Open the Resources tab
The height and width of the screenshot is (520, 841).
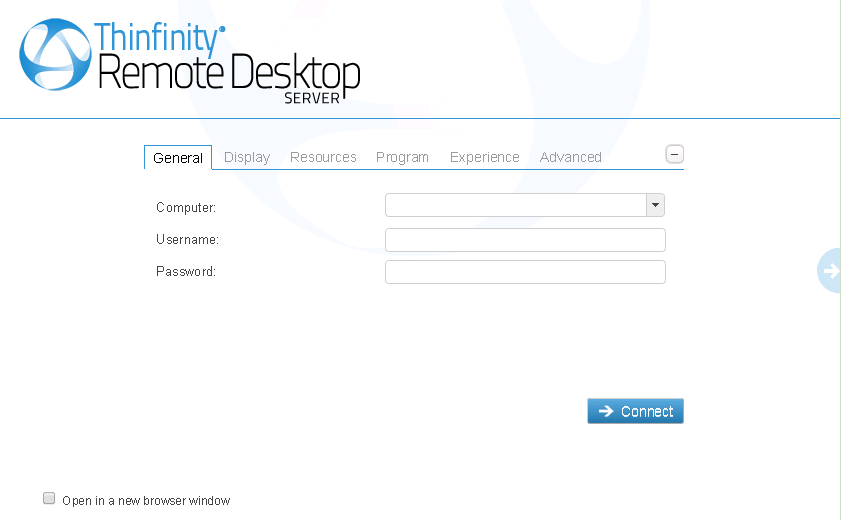323,157
